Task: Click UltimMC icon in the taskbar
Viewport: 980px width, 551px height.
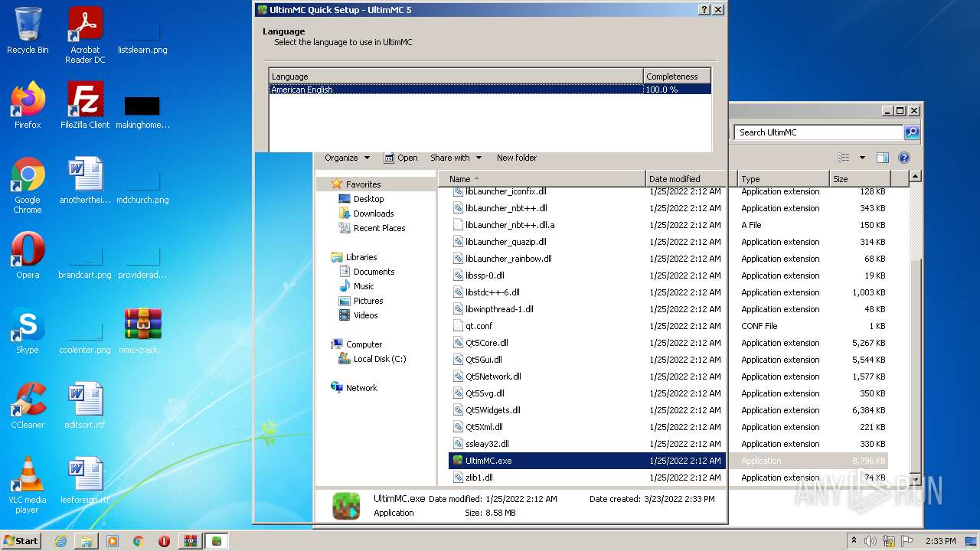Action: tap(216, 541)
